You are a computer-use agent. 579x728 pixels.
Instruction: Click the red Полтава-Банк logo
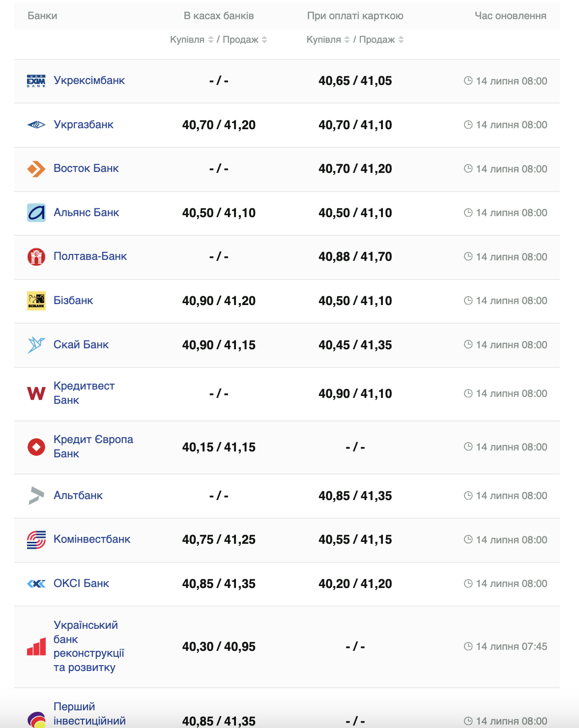(x=36, y=256)
